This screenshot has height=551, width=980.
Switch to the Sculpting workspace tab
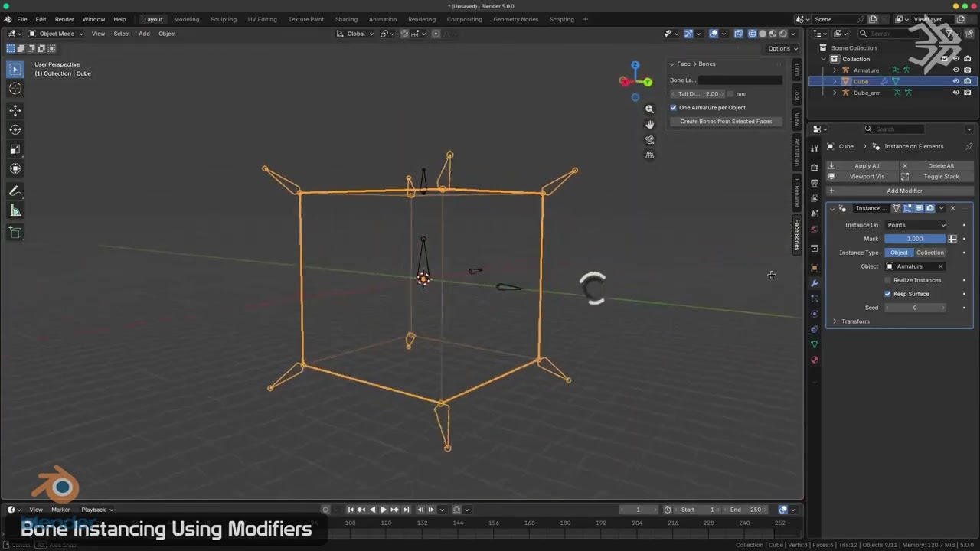coord(224,19)
